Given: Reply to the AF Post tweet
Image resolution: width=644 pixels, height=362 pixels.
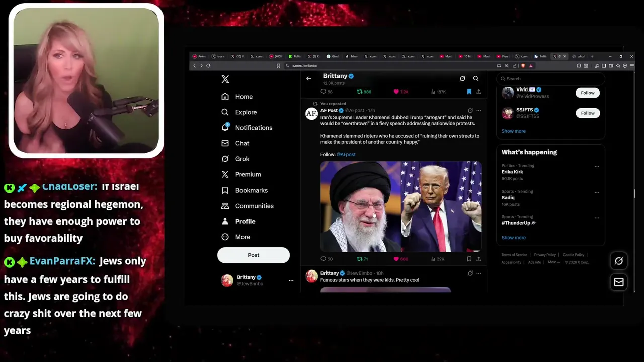Looking at the screenshot, I should tap(326, 259).
